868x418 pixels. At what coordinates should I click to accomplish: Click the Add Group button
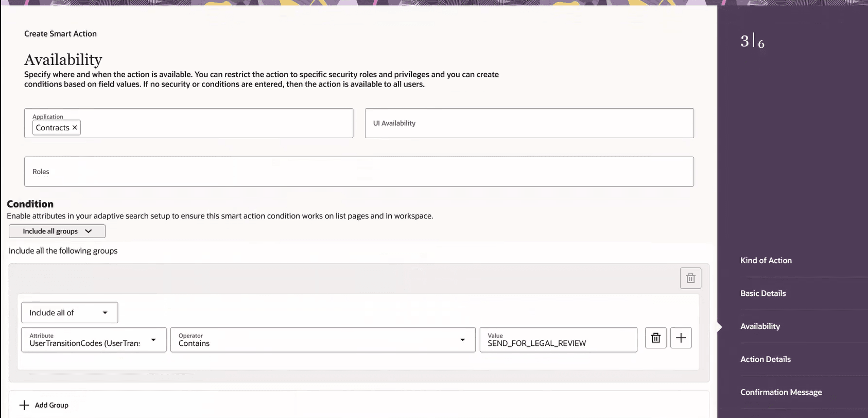(44, 405)
